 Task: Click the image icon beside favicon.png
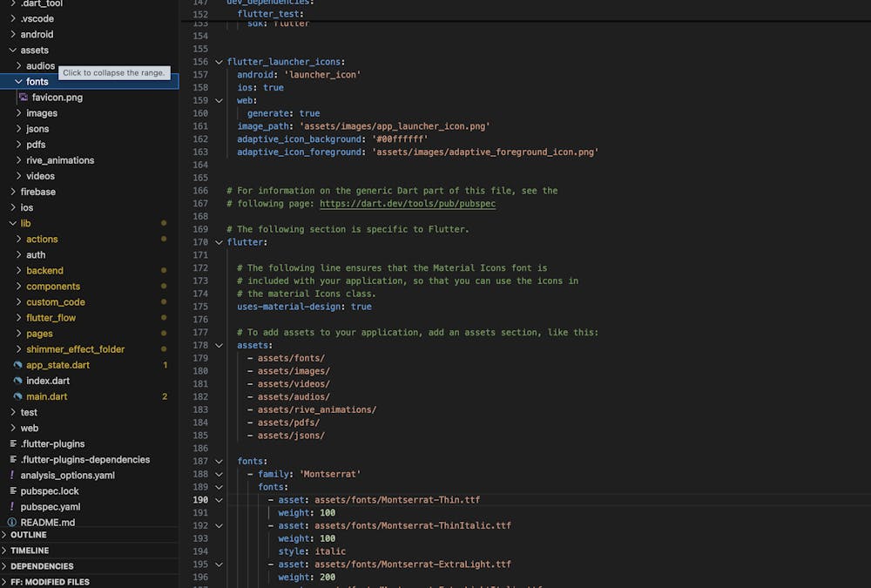[24, 98]
